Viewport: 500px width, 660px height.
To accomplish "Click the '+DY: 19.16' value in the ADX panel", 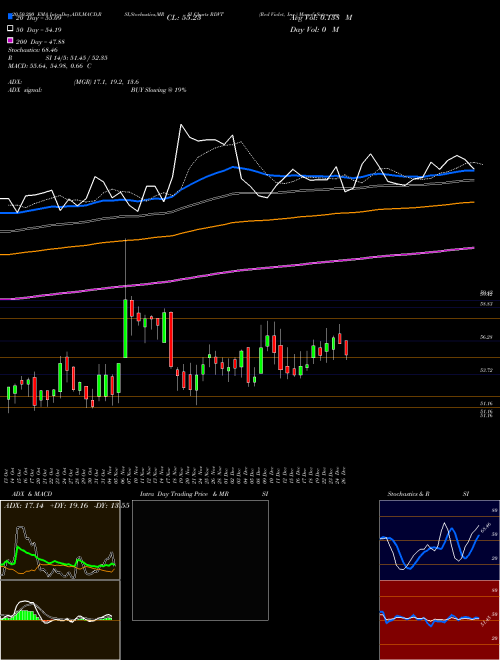I will pos(69,506).
